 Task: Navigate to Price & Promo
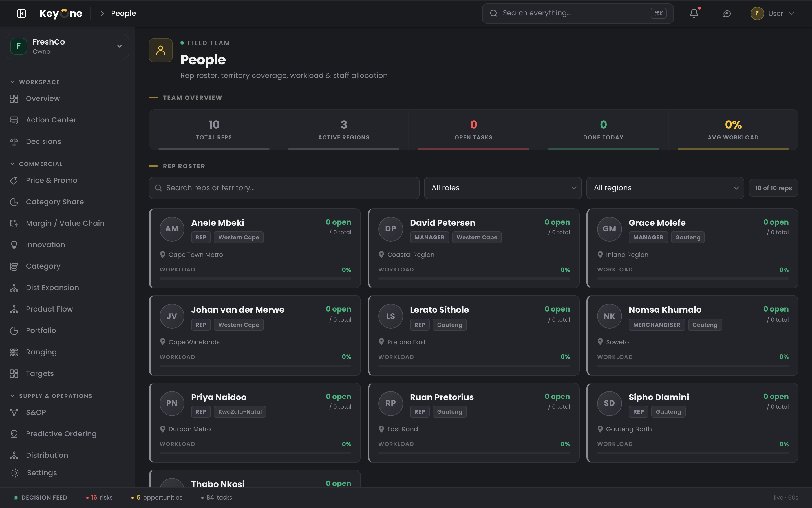(x=52, y=180)
